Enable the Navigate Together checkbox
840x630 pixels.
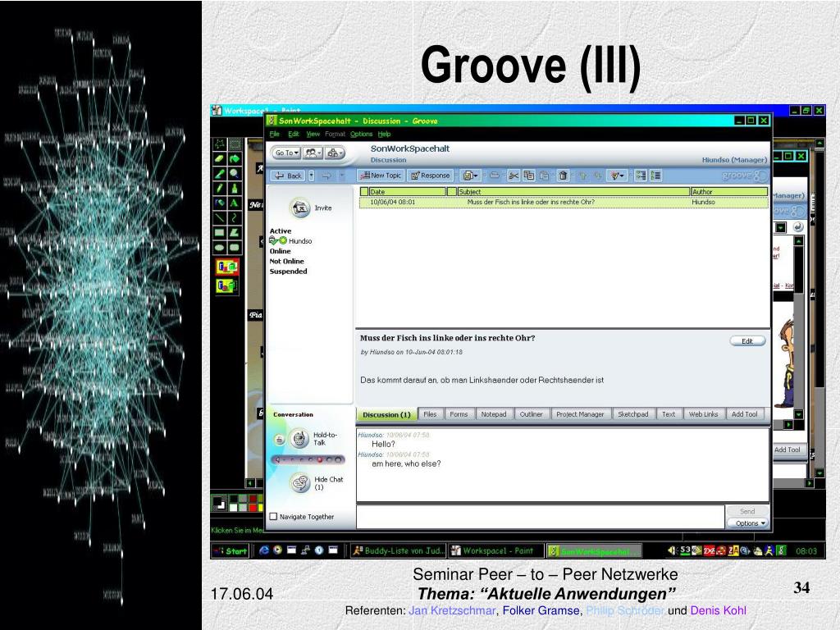(x=273, y=517)
